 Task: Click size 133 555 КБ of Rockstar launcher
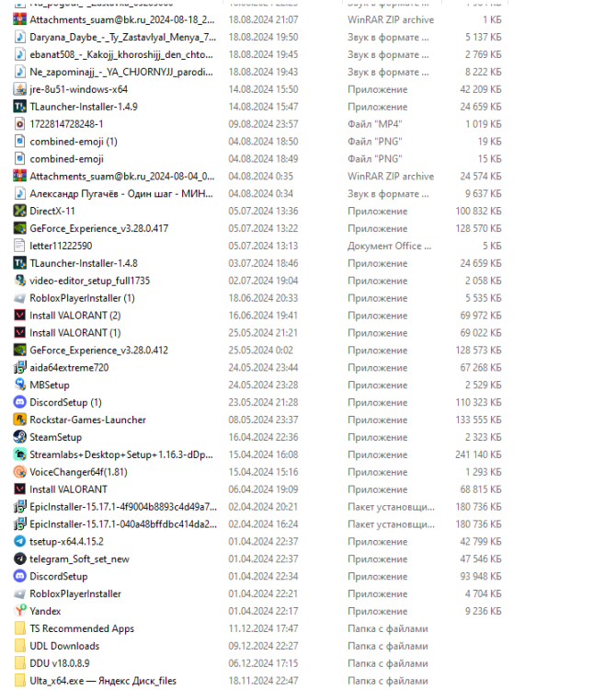(478, 420)
